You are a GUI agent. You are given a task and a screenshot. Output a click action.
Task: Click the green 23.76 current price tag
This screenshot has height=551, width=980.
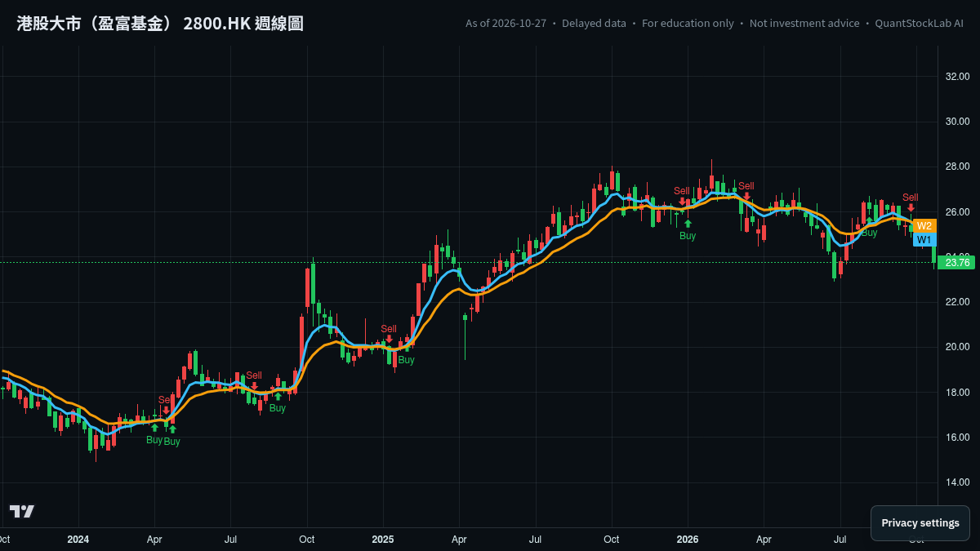click(x=956, y=262)
